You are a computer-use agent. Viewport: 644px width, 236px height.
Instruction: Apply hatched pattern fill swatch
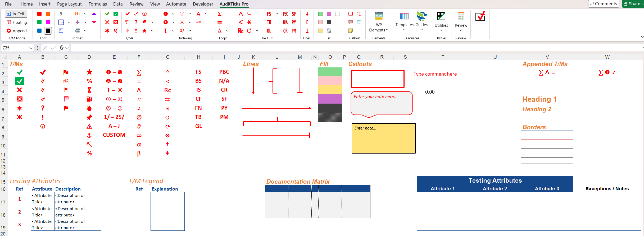[329, 31]
